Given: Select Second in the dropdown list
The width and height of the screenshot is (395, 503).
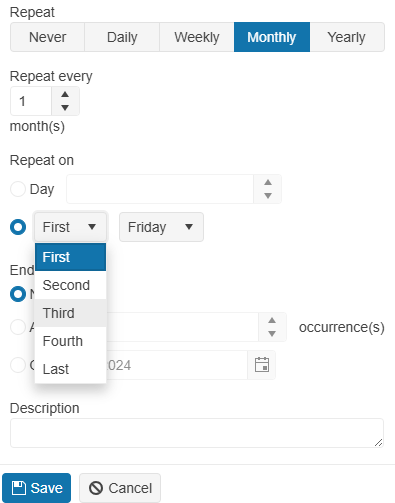Looking at the screenshot, I should pos(70,285).
